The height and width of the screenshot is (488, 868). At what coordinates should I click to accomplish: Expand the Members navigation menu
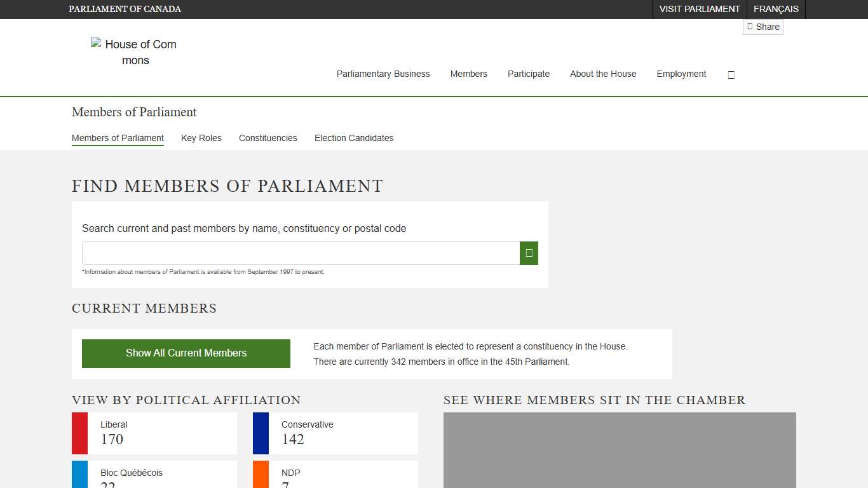468,74
